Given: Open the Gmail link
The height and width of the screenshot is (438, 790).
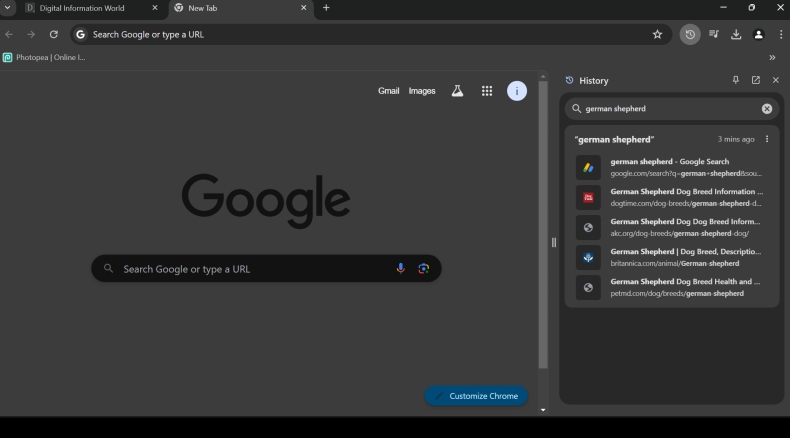Looking at the screenshot, I should 388,91.
